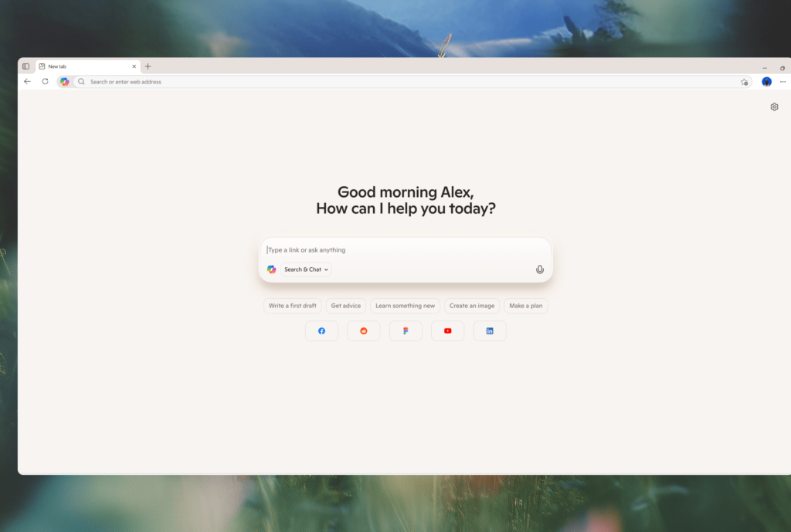Open the Facebook quick link
791x532 pixels.
(x=321, y=330)
